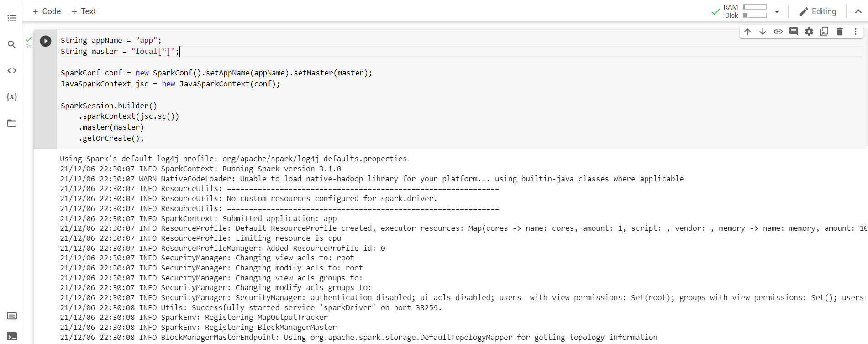Run the cell with the play button
The height and width of the screenshot is (344, 868).
click(46, 41)
